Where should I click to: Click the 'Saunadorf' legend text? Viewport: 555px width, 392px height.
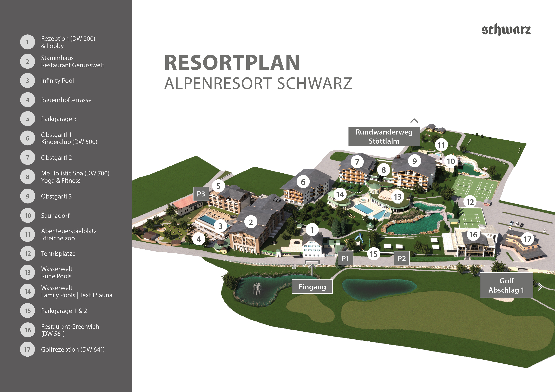pyautogui.click(x=55, y=215)
